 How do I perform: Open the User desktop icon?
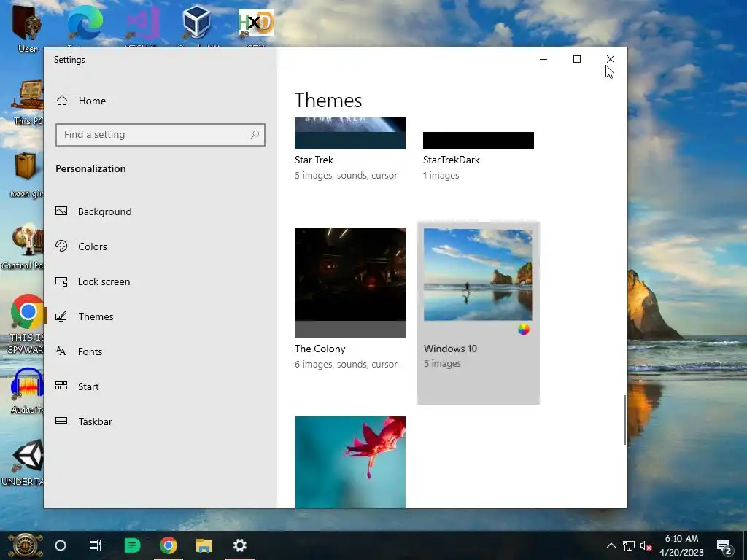[x=27, y=28]
